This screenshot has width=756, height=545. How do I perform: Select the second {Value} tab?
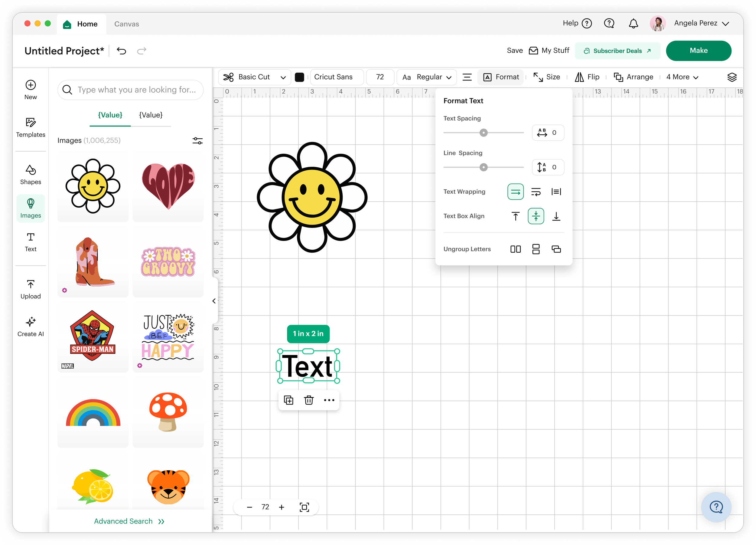click(151, 115)
